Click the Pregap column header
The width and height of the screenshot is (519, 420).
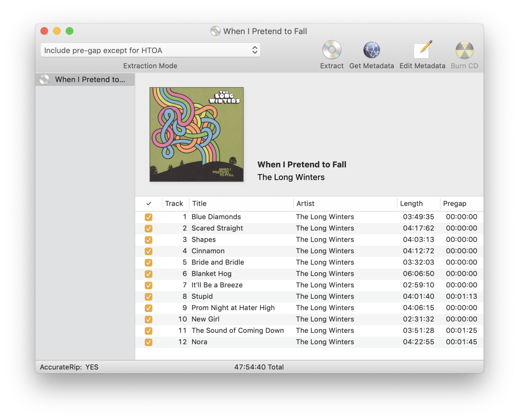(454, 204)
